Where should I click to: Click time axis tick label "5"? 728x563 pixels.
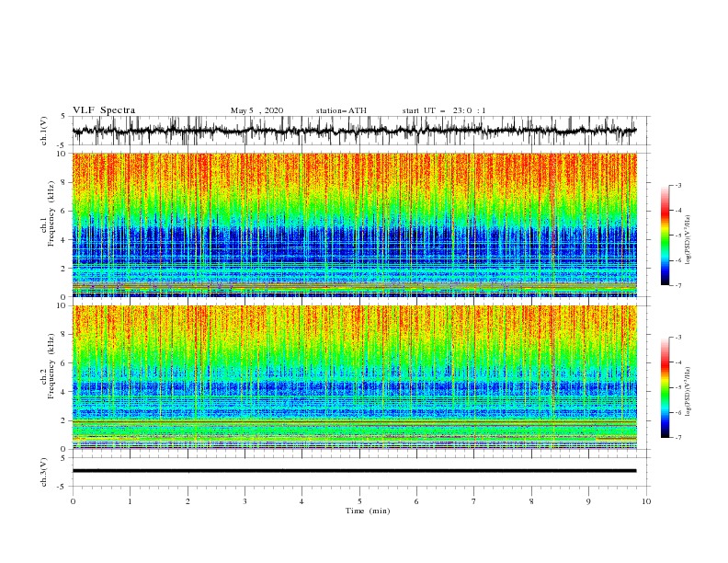[x=359, y=501]
